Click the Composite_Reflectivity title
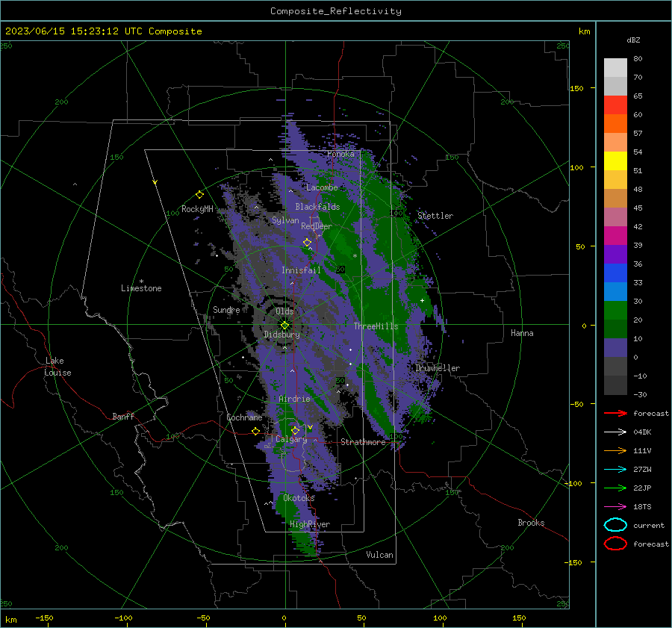This screenshot has width=672, height=628. pos(336,11)
